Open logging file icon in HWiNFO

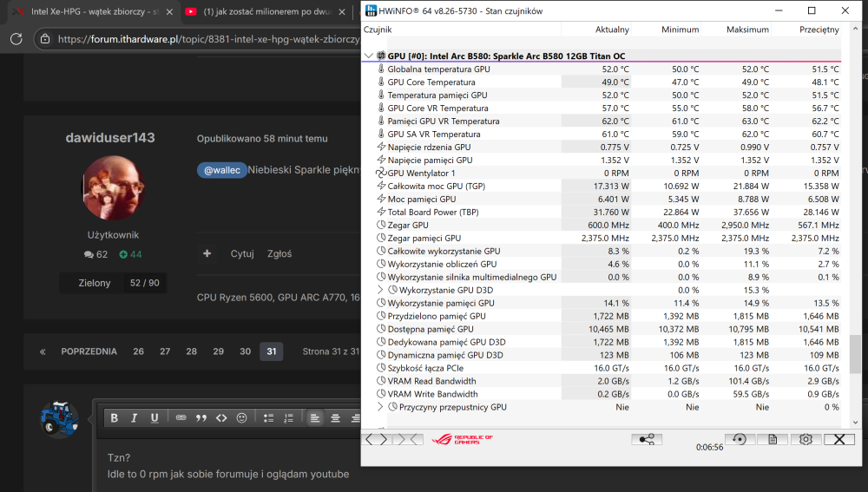pos(773,439)
